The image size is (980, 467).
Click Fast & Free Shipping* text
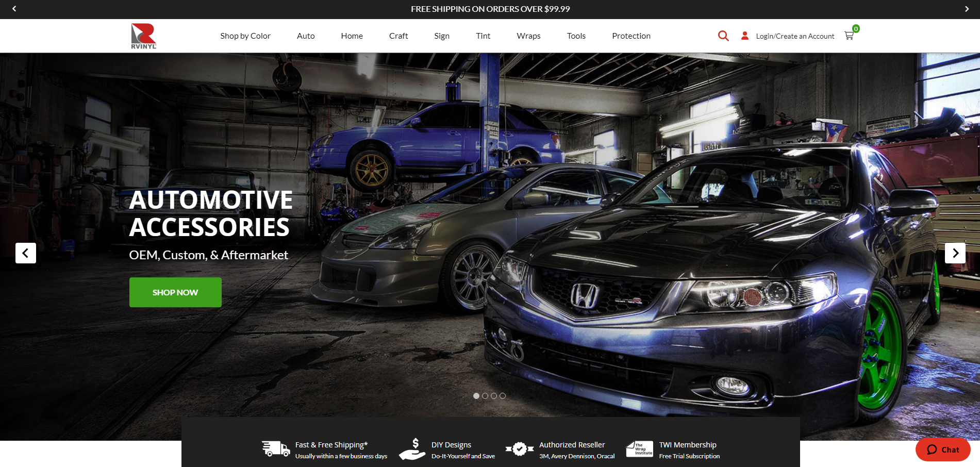point(331,445)
